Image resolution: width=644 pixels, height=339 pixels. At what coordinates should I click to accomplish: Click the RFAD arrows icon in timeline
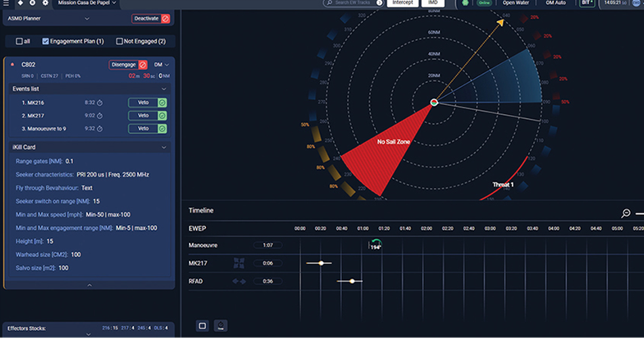click(x=239, y=281)
